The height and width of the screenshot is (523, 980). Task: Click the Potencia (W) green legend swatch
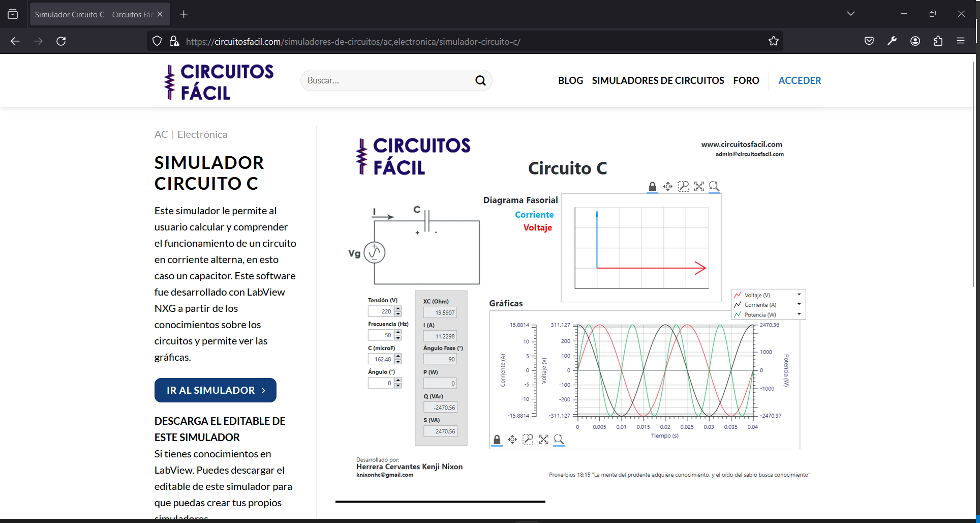point(738,314)
